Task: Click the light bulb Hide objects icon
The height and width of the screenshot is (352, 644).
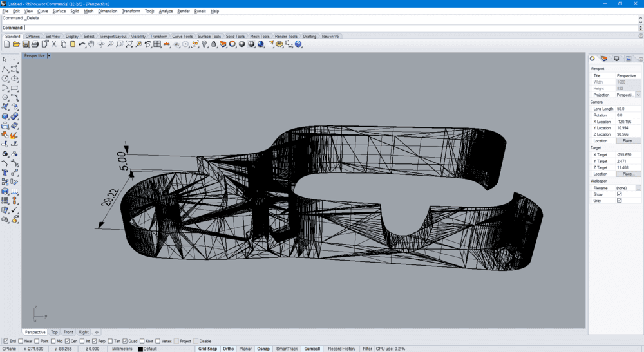Action: [x=205, y=44]
